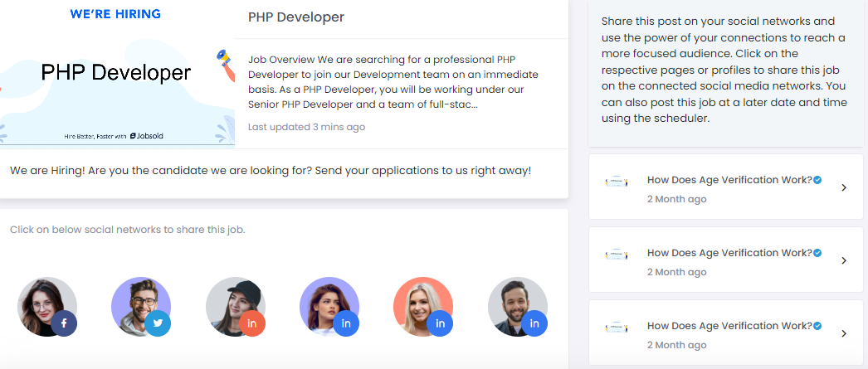Click verified badge on first Age Verification post
Viewport: 868px width, 369px height.
pos(818,180)
